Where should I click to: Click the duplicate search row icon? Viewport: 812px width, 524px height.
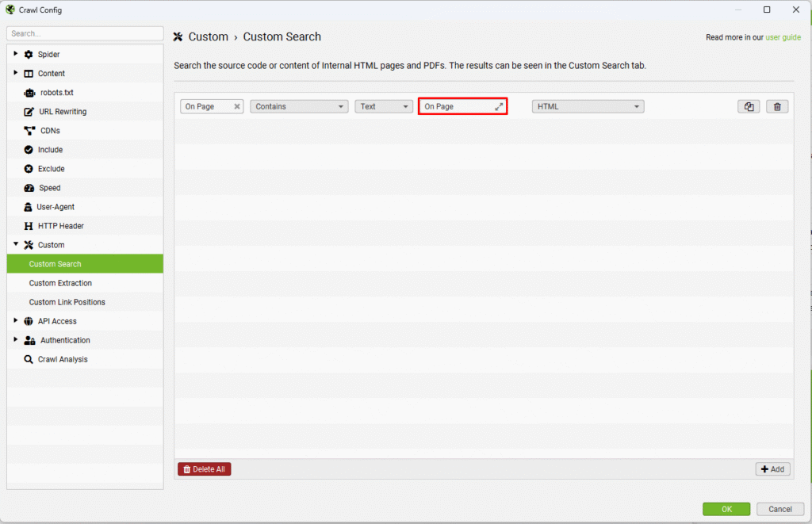click(x=749, y=106)
